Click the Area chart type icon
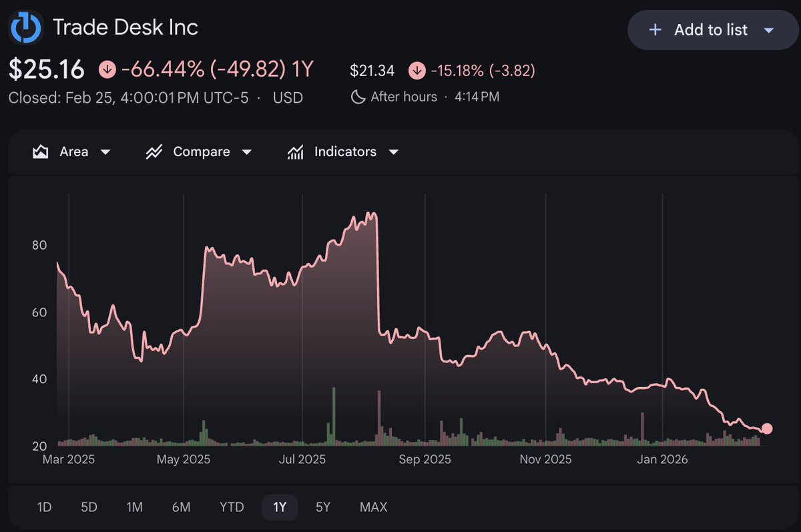Viewport: 801px width, 532px height. click(40, 152)
